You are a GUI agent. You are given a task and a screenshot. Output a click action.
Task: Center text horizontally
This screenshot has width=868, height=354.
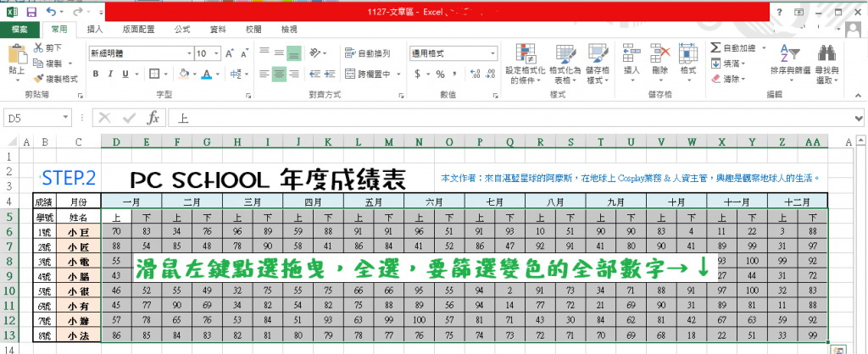[279, 74]
